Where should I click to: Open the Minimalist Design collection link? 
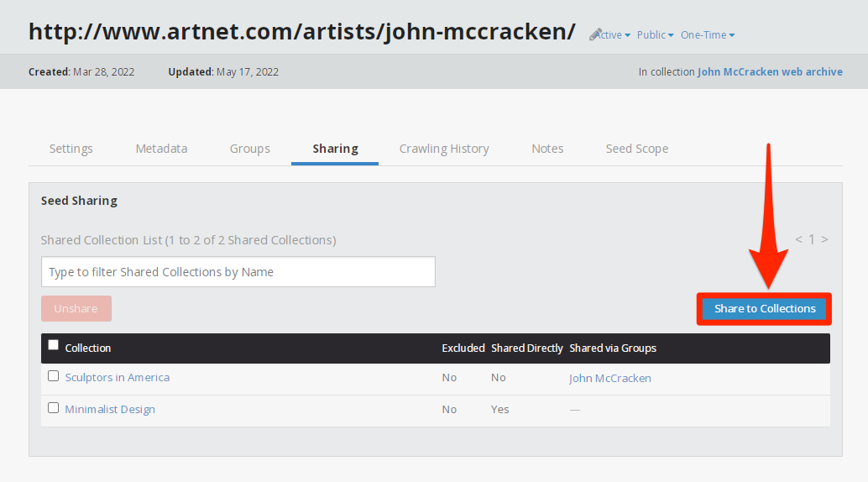click(x=110, y=410)
